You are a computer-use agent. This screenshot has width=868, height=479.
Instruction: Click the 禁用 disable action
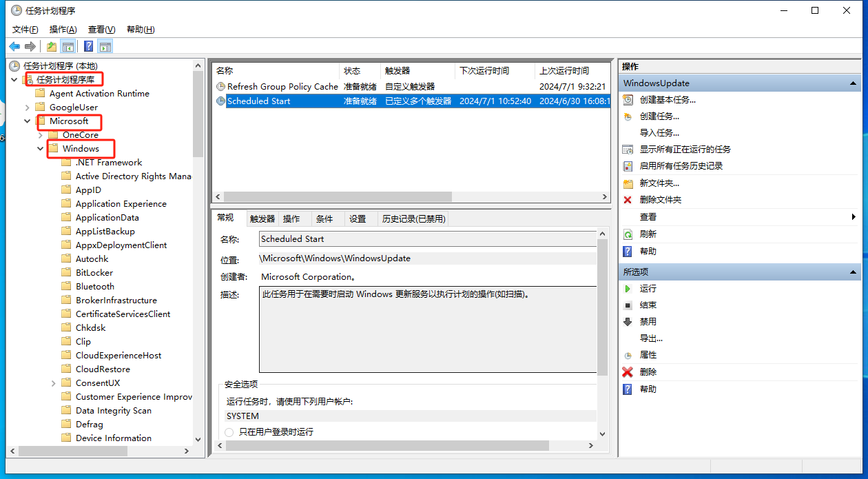coord(648,321)
